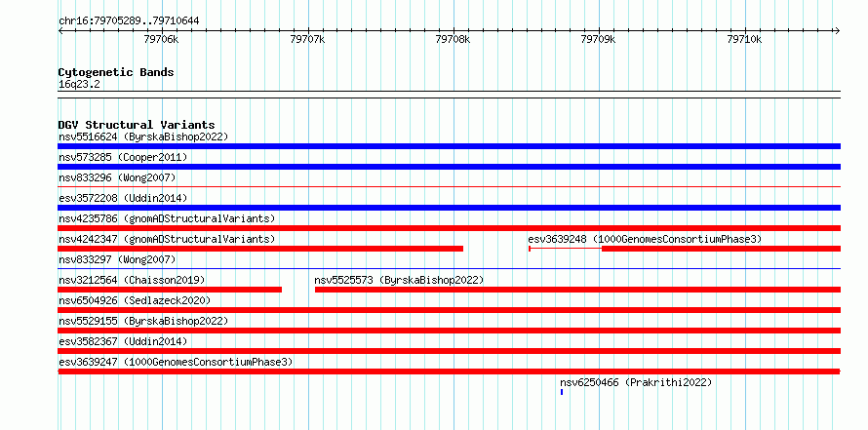Click the short red bar under nsv3212564

170,290
